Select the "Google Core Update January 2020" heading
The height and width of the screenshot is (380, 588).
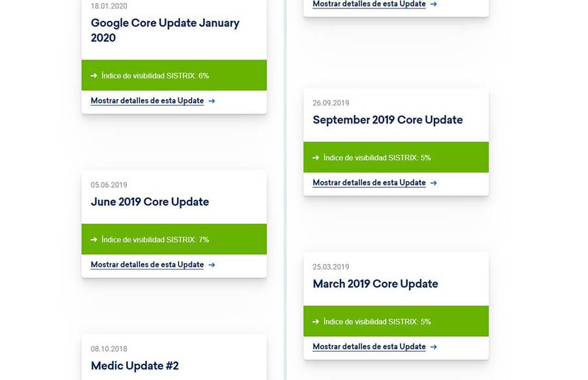[165, 30]
